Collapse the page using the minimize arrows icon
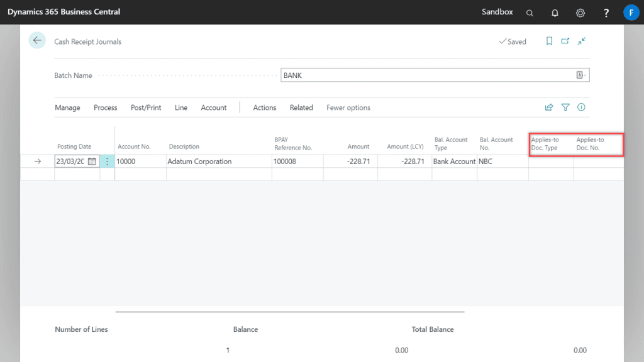Viewport: 644px width, 362px height. 581,41
